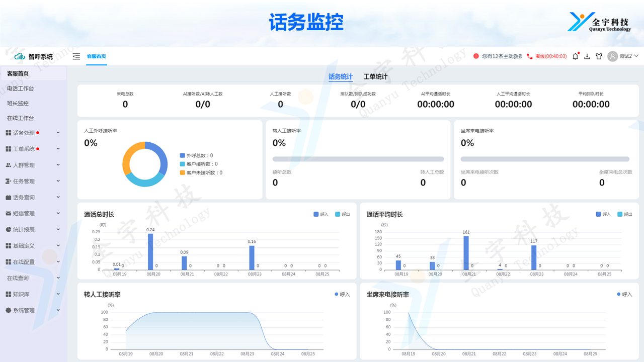Select the 客服首页 page tab in header
This screenshot has height=362, width=644.
tap(96, 56)
